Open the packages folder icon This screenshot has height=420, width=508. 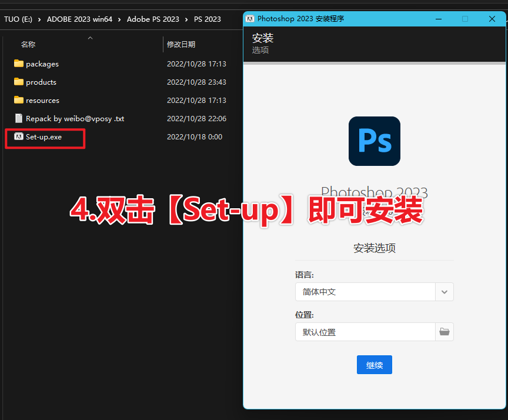point(19,64)
